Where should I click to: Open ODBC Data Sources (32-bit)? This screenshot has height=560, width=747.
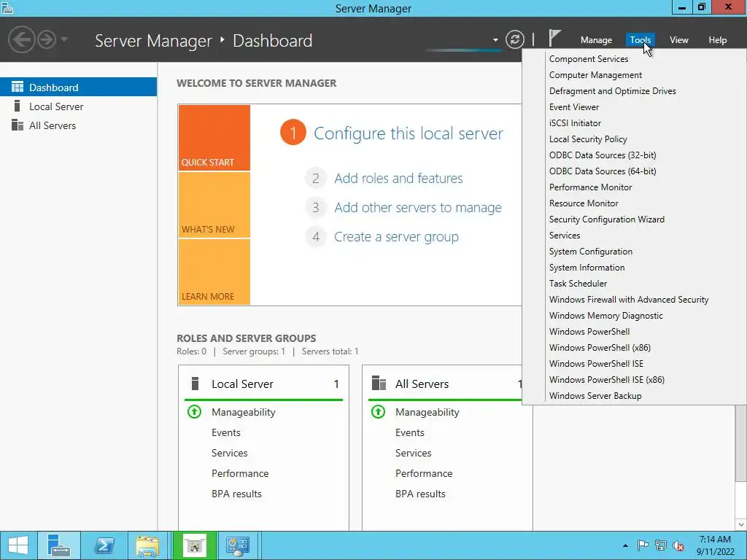pos(603,155)
